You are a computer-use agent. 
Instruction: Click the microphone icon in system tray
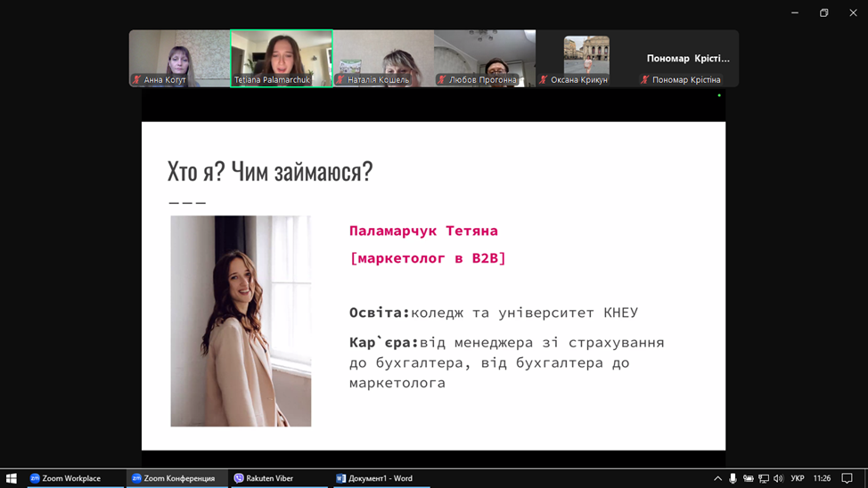(x=733, y=478)
